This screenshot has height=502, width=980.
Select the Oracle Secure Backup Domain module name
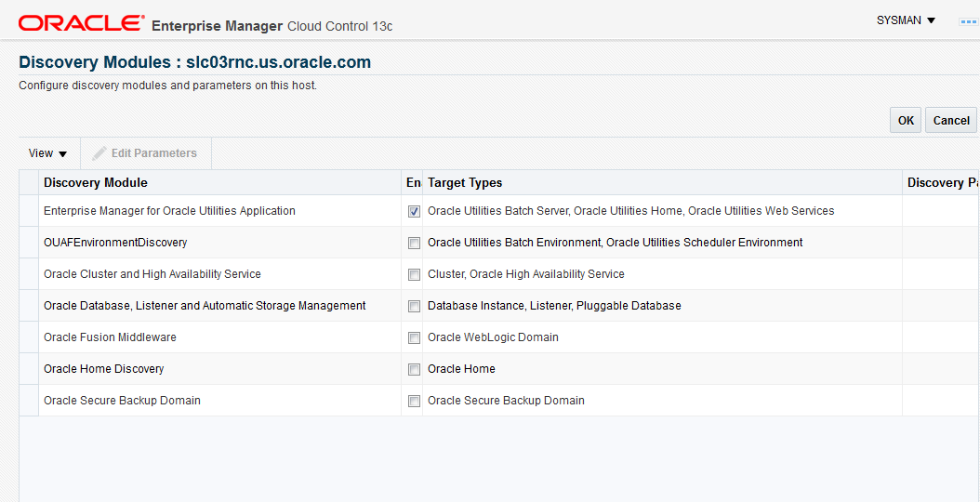[x=122, y=401]
